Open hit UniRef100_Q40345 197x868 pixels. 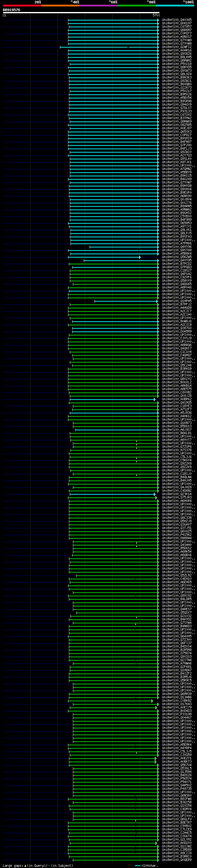177,20
